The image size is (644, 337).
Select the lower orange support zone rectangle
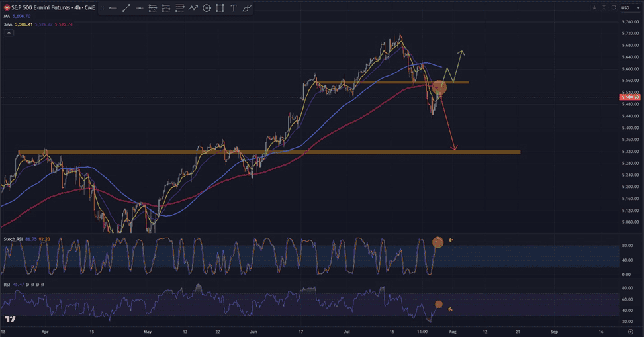click(269, 152)
